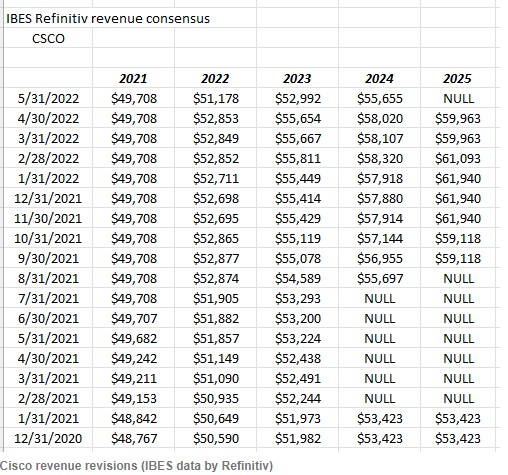Image resolution: width=508 pixels, height=475 pixels.
Task: Select the IBES Refinitiv revenue consensus title cell
Action: (x=108, y=19)
